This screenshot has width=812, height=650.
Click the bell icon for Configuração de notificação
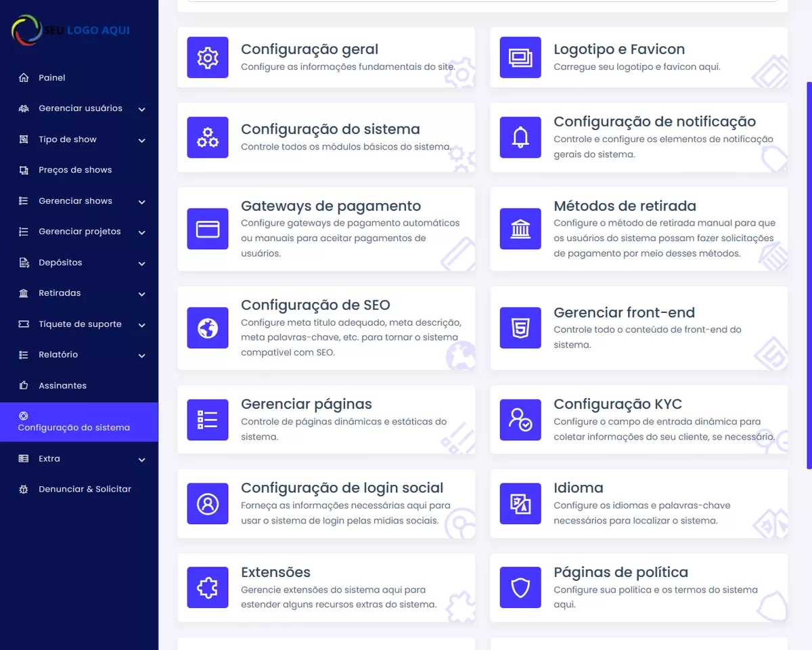click(x=520, y=137)
